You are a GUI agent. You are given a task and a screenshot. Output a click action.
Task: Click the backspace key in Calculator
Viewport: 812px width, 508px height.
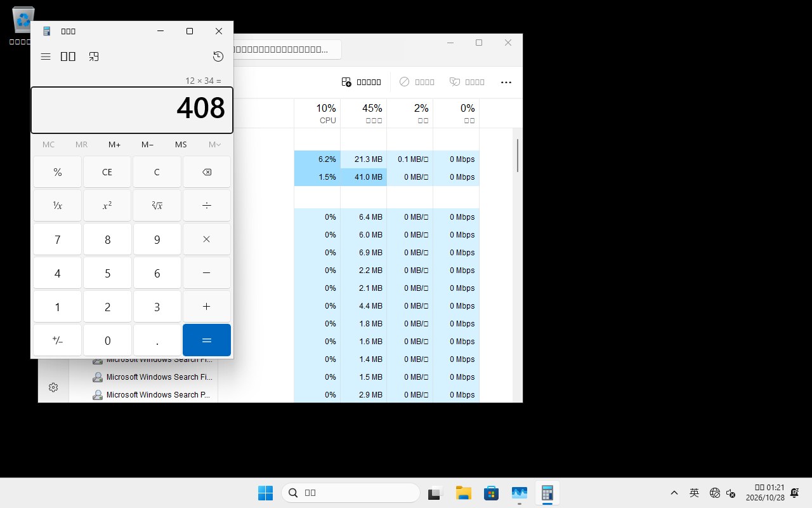coord(207,172)
